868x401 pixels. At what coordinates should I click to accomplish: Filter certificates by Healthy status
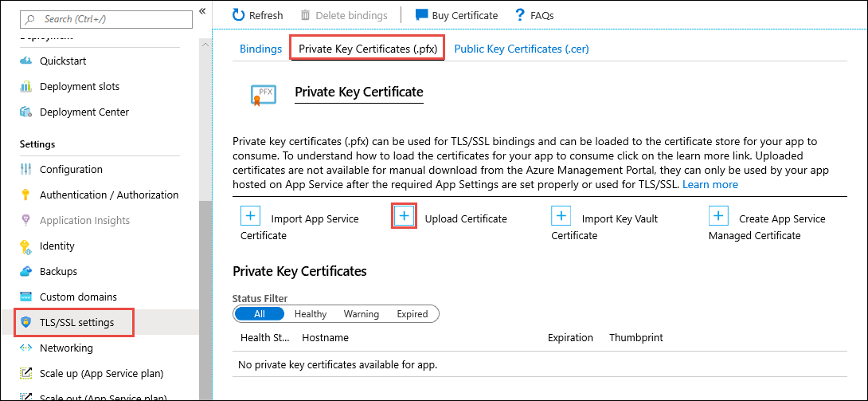311,314
